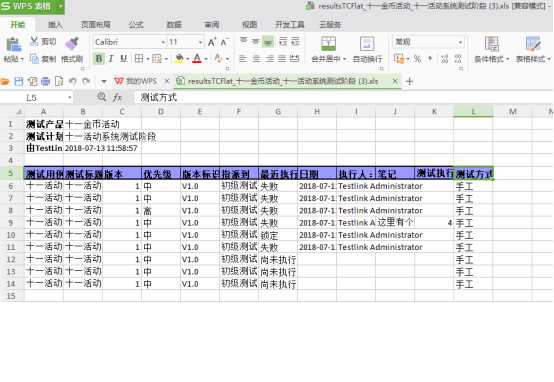The width and height of the screenshot is (554, 382).
Task: Click the red font color icon
Action: [197, 58]
